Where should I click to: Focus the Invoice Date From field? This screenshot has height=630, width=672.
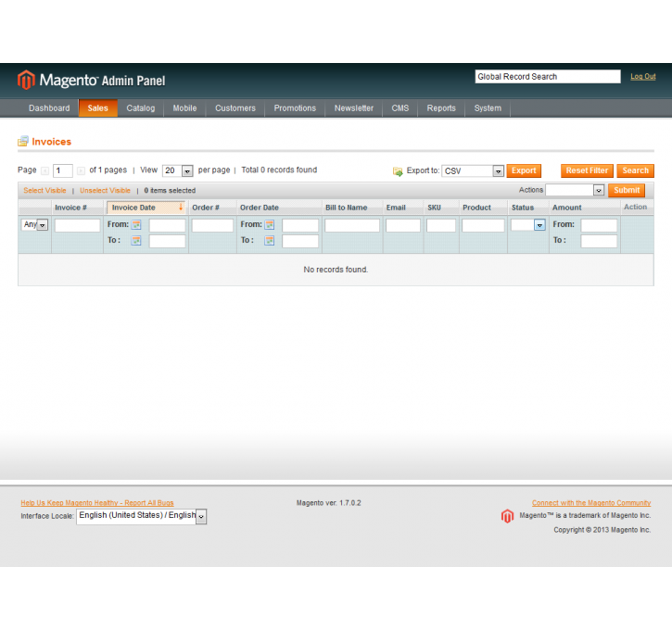[167, 225]
